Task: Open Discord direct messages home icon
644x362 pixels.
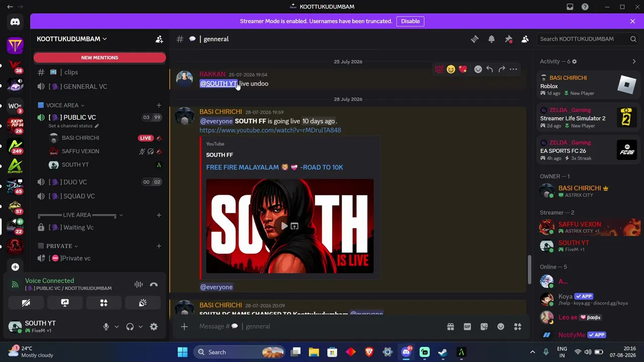Action: [15, 22]
